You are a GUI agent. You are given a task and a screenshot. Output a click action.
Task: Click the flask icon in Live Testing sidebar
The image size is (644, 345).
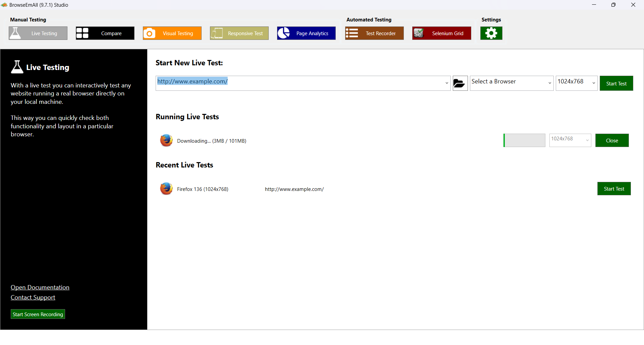coord(17,67)
